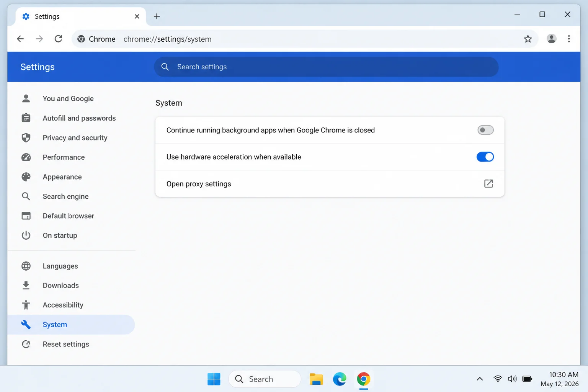Go to On startup settings
Viewport: 588px width, 392px height.
tap(71, 235)
